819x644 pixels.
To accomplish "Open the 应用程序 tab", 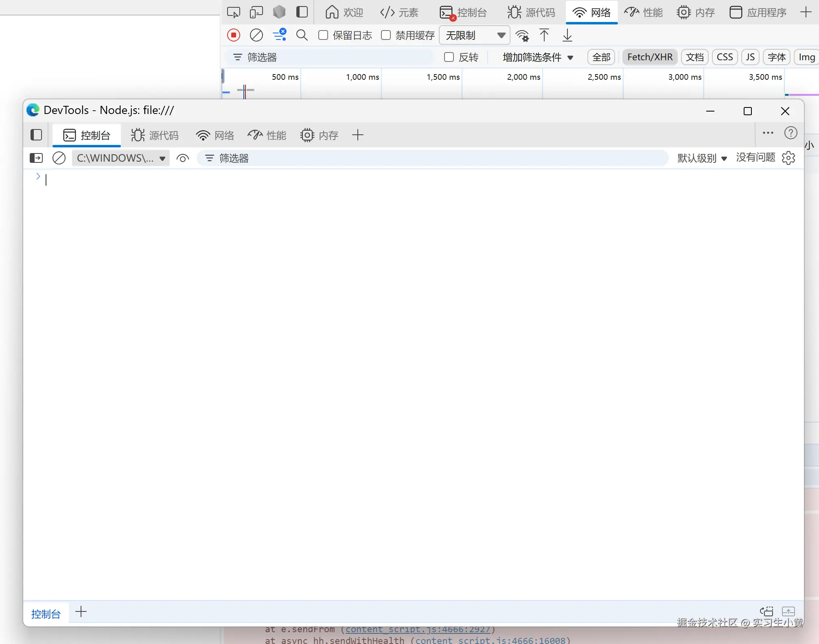I will tap(758, 12).
